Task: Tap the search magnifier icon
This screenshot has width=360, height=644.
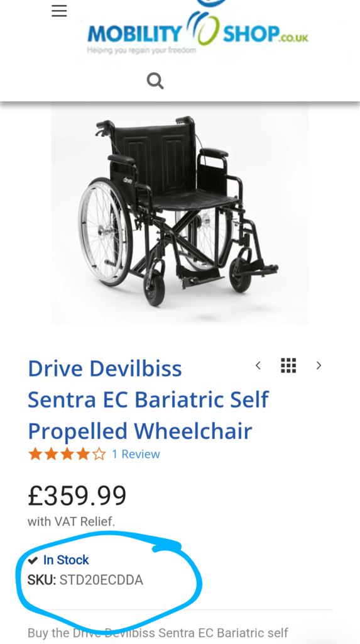Action: [155, 81]
